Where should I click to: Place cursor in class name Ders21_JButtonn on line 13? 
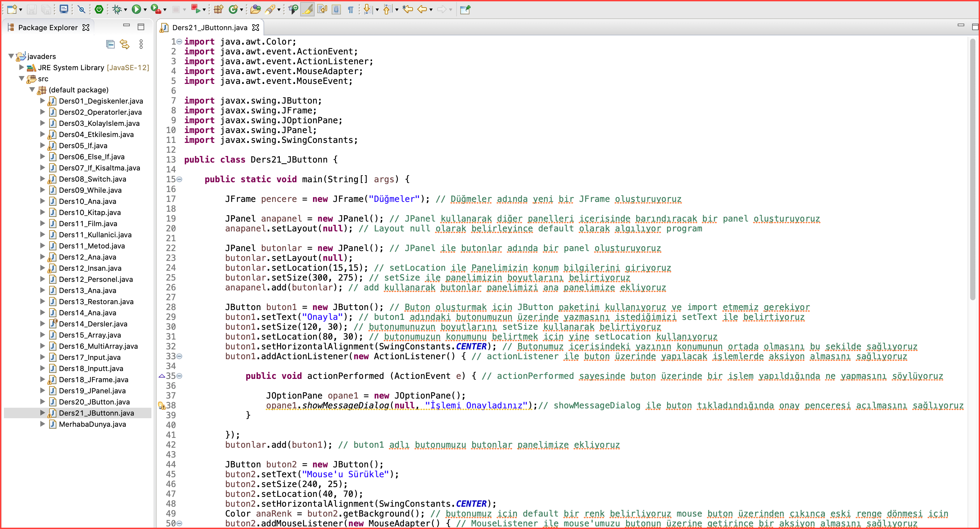tap(289, 160)
